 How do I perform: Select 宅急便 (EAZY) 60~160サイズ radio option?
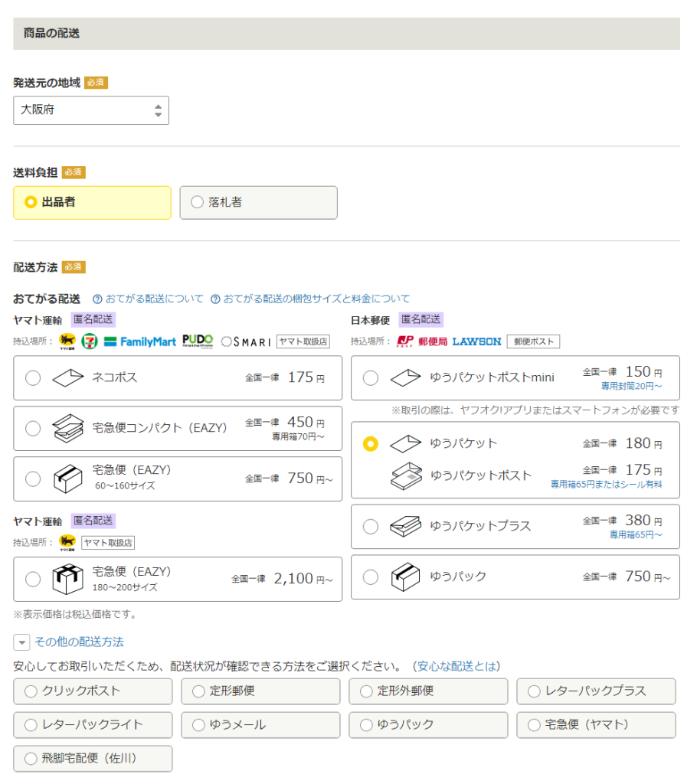coord(33,479)
